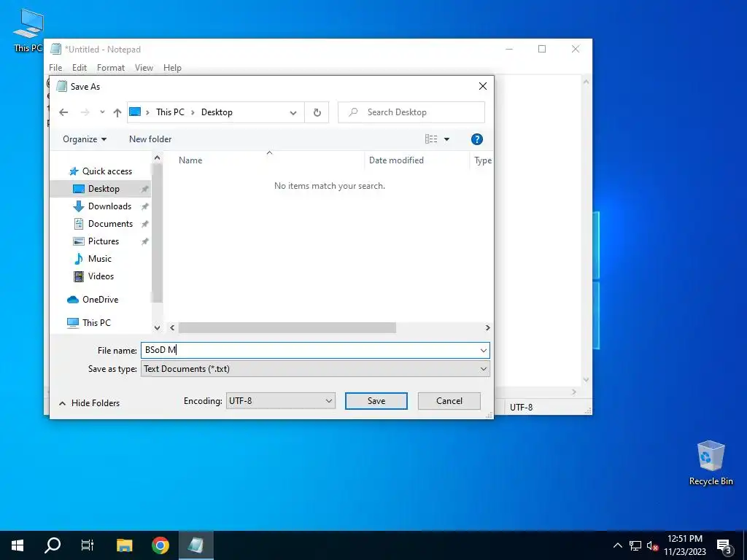Minimize the Notepad window
747x560 pixels.
tap(509, 49)
